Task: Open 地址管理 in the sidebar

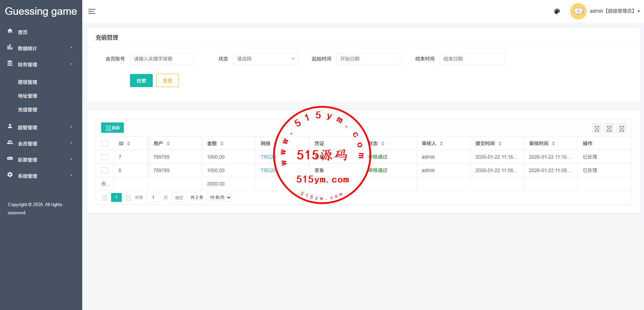Action: (28, 96)
